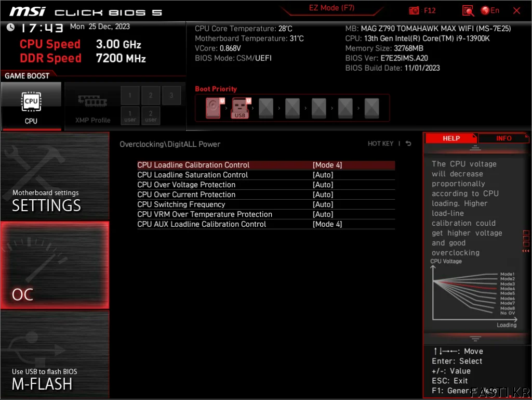The height and width of the screenshot is (400, 532).
Task: Click the Mon 25 Dec, 2023 date
Action: click(100, 27)
